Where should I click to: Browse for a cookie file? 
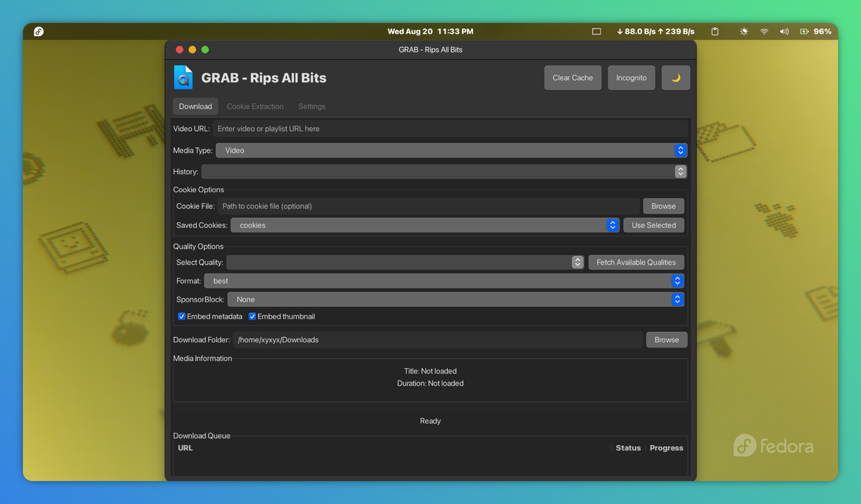663,206
